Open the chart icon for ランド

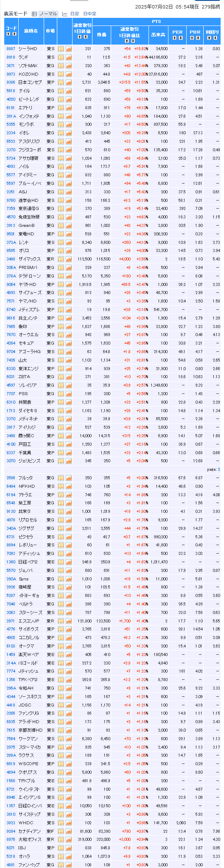68,57
